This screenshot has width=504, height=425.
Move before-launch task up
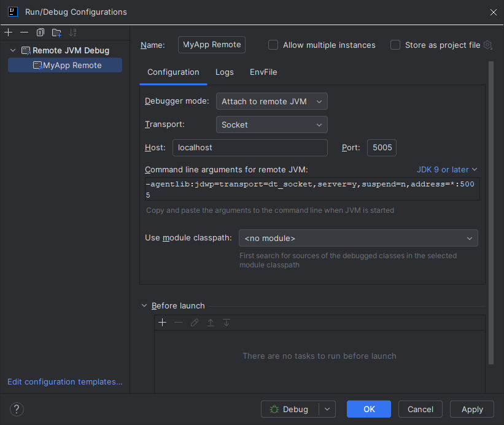210,322
